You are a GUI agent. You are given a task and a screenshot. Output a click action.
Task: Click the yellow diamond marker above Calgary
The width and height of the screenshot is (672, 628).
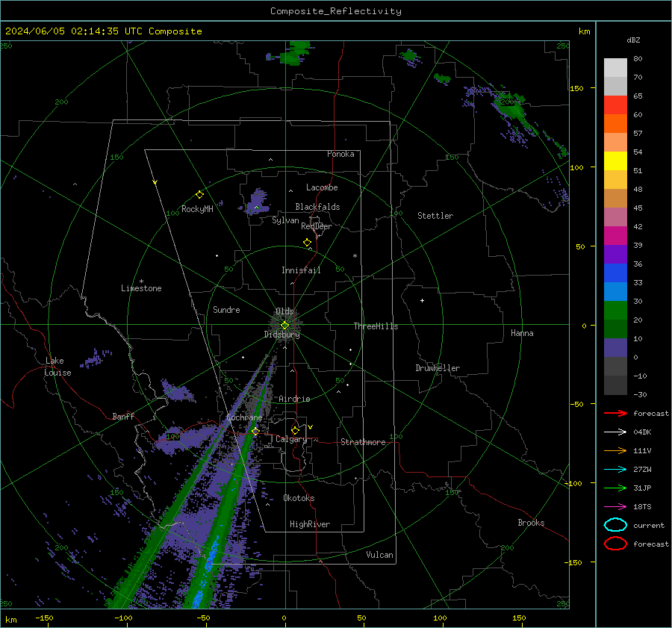(295, 430)
